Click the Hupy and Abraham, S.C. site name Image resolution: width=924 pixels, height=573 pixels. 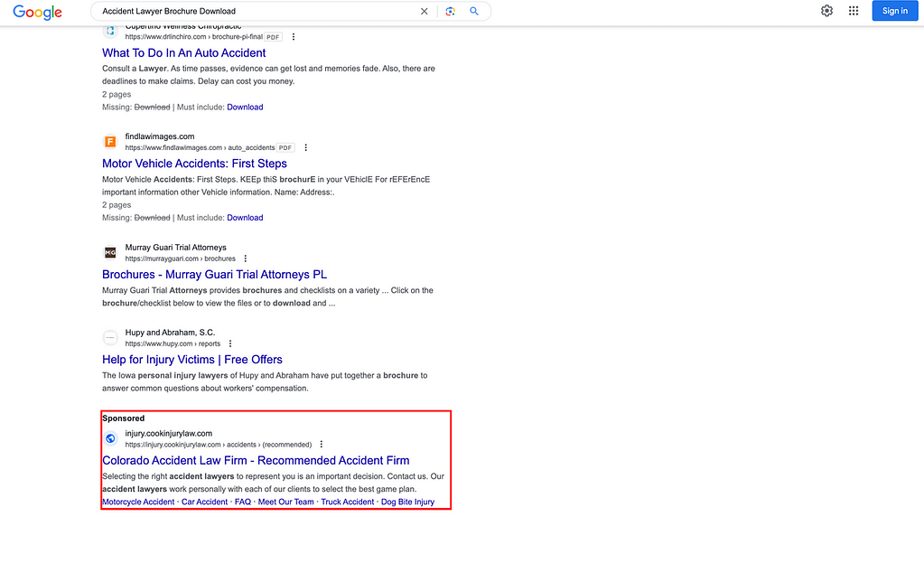(170, 333)
